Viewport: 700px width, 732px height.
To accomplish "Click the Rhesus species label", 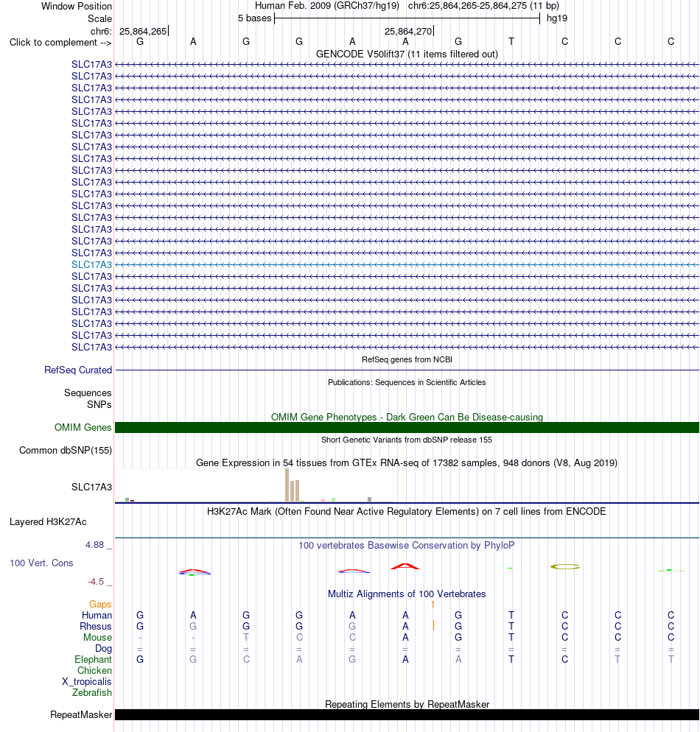I will pos(96,627).
